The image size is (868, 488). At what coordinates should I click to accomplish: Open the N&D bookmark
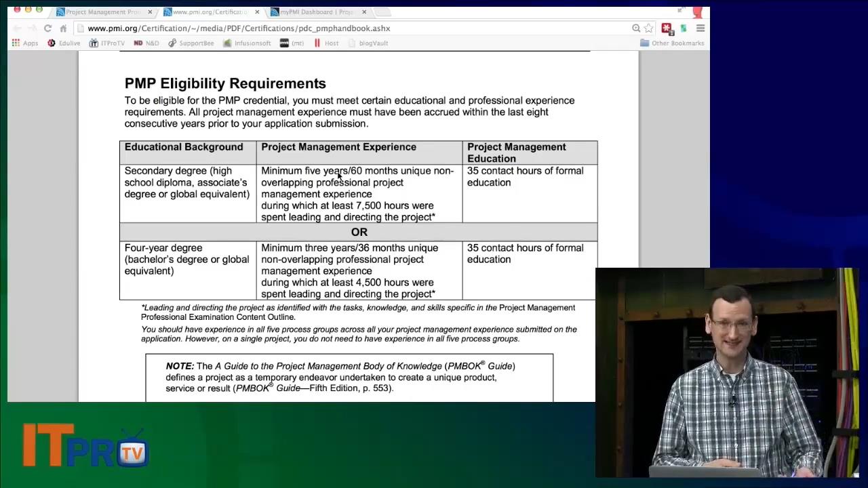[146, 43]
